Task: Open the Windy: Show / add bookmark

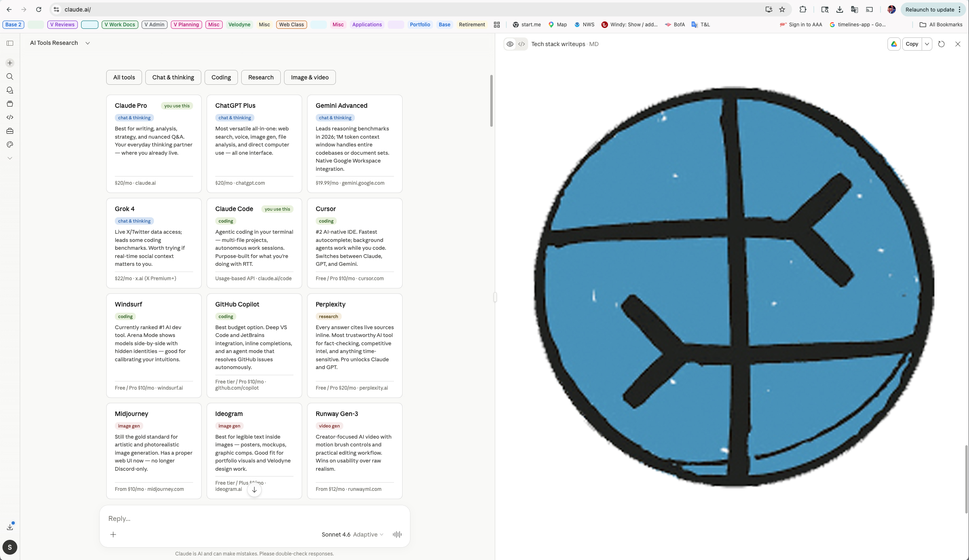Action: tap(629, 25)
